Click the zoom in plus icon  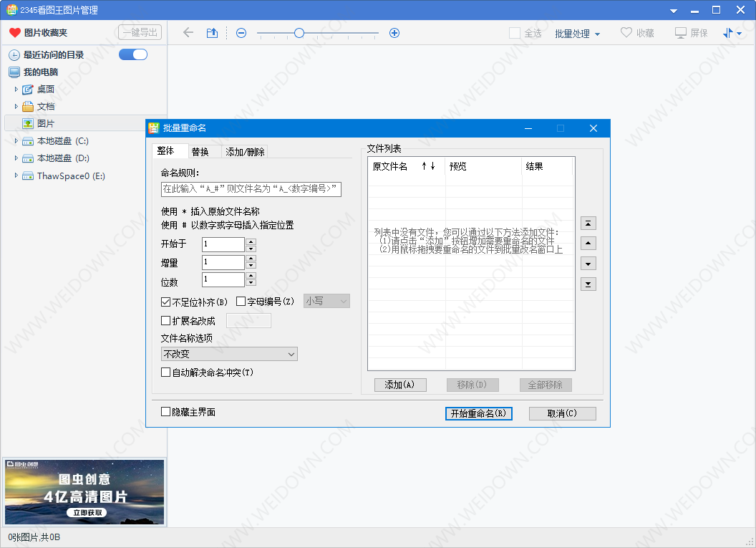(394, 33)
